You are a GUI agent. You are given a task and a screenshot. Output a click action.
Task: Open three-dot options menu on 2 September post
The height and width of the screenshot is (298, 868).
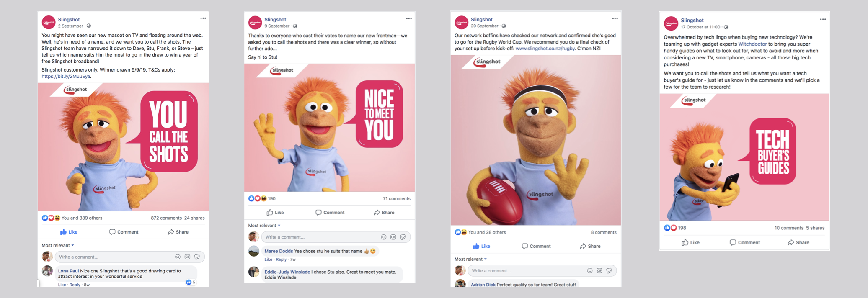click(x=203, y=18)
